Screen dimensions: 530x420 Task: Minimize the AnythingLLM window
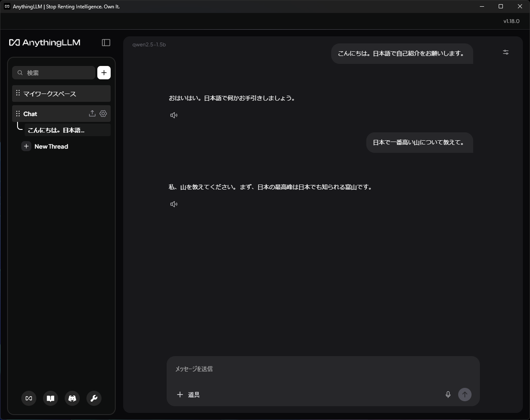(x=482, y=6)
